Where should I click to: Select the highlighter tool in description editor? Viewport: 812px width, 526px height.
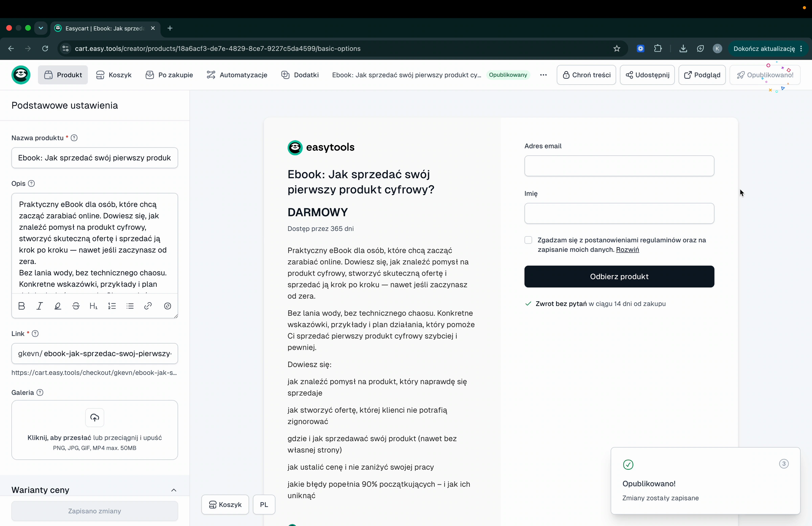(58, 306)
